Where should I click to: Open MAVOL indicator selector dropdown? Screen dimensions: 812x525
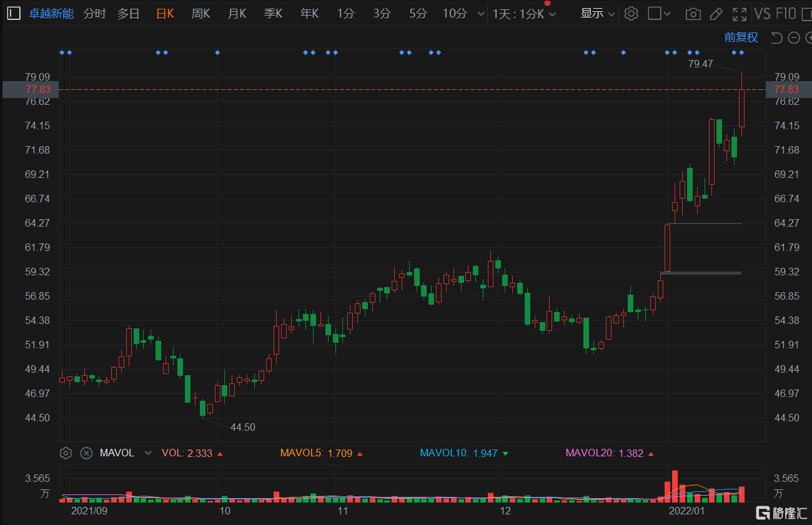pos(148,453)
